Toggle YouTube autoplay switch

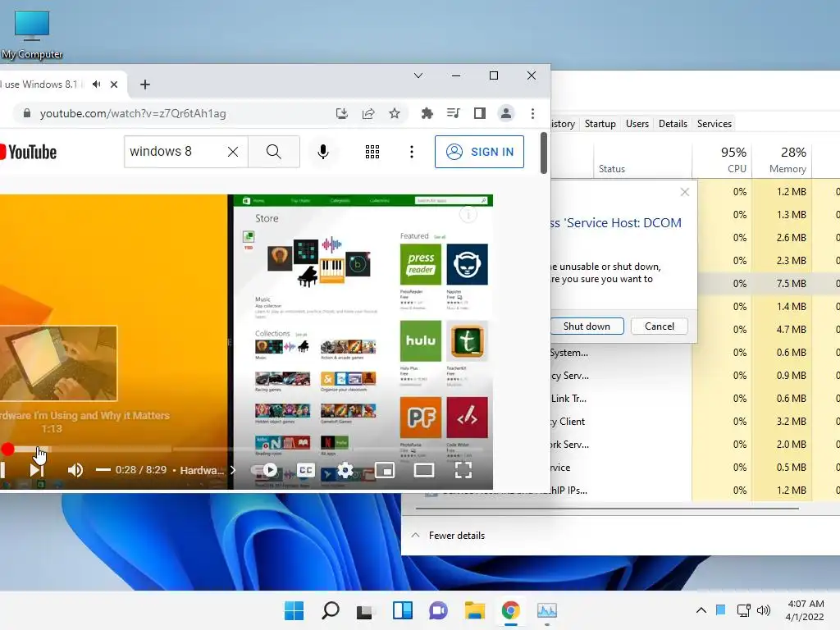pos(267,470)
